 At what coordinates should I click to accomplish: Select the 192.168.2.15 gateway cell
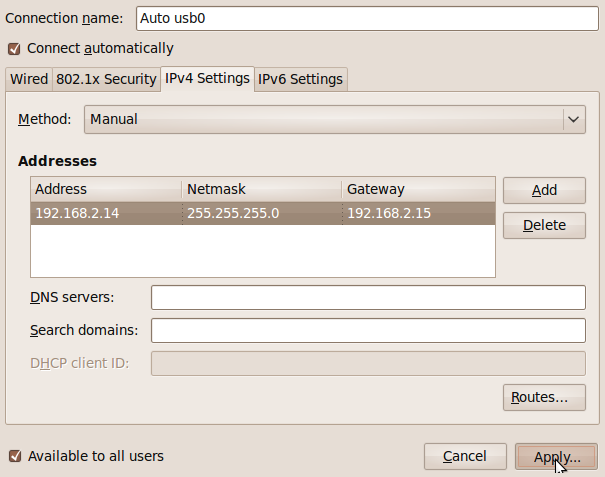pyautogui.click(x=417, y=213)
